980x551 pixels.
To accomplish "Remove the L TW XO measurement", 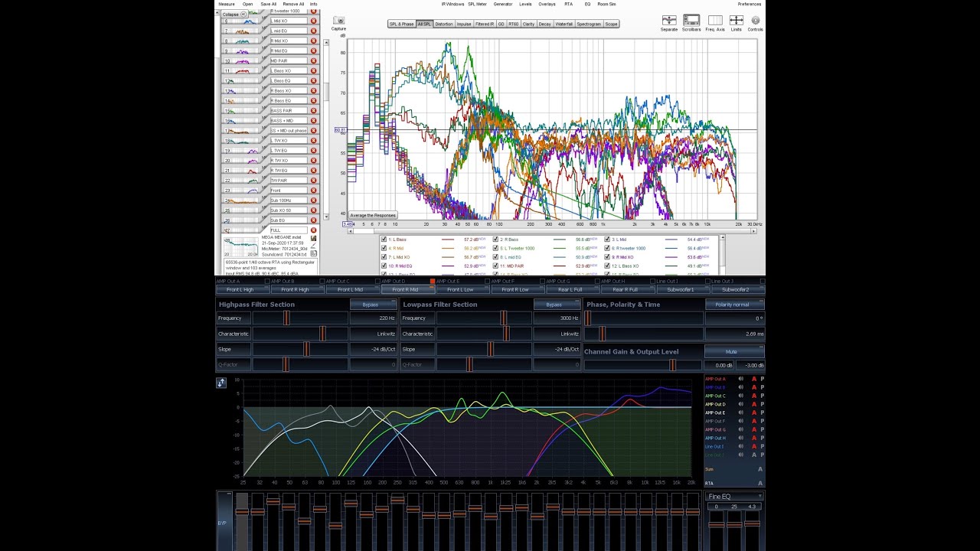I will click(x=313, y=140).
